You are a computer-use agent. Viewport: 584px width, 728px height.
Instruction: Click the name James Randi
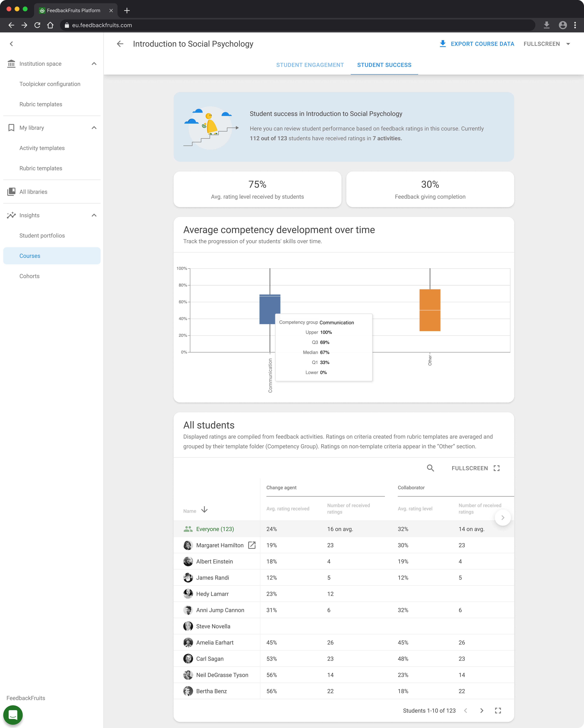pos(213,578)
